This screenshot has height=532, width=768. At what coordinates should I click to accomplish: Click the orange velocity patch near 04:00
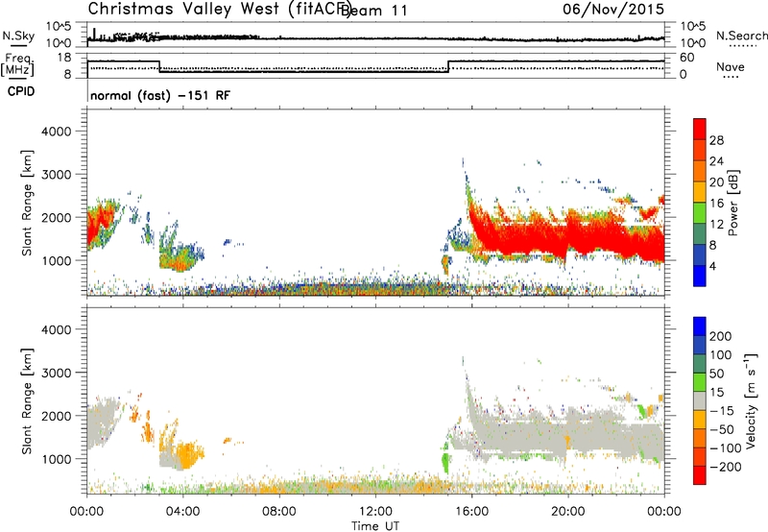[186, 454]
